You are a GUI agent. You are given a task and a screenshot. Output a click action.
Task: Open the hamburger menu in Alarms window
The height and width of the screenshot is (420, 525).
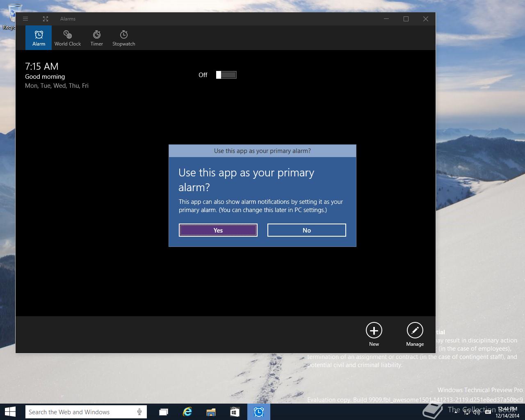(25, 19)
